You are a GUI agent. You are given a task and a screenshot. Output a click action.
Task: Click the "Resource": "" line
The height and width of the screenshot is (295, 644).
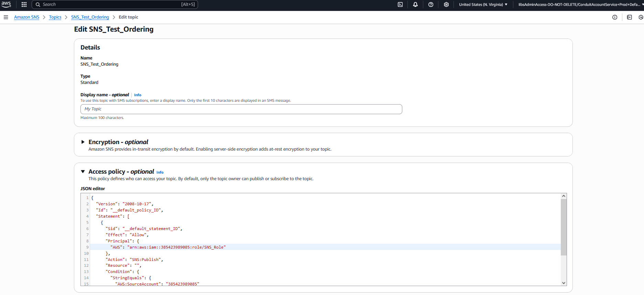coord(123,265)
